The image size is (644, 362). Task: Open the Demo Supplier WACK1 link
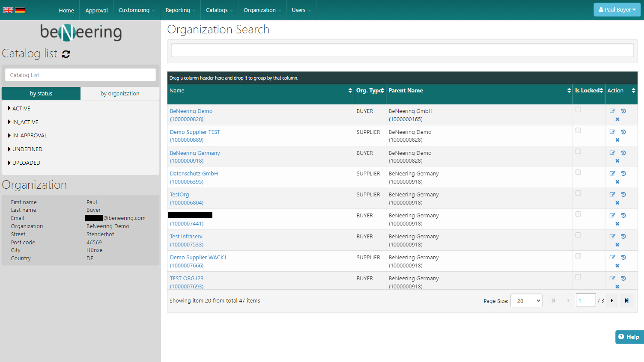pyautogui.click(x=198, y=258)
